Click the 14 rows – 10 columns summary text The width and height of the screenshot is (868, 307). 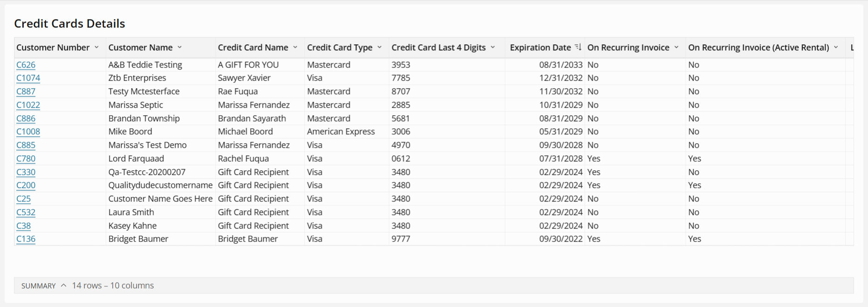click(x=113, y=286)
